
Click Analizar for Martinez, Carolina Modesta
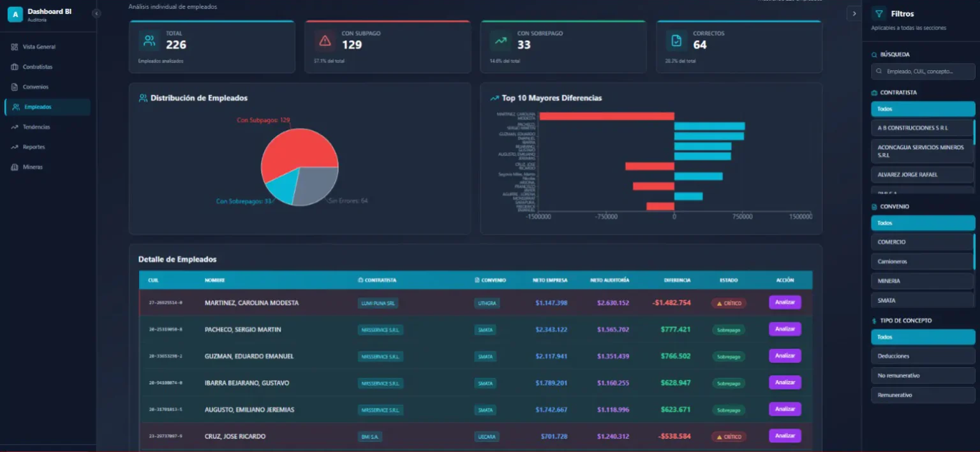(785, 303)
